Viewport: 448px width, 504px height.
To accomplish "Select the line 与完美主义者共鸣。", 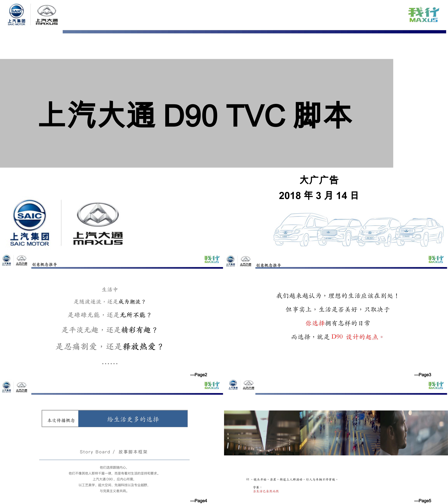I will [x=114, y=491].
